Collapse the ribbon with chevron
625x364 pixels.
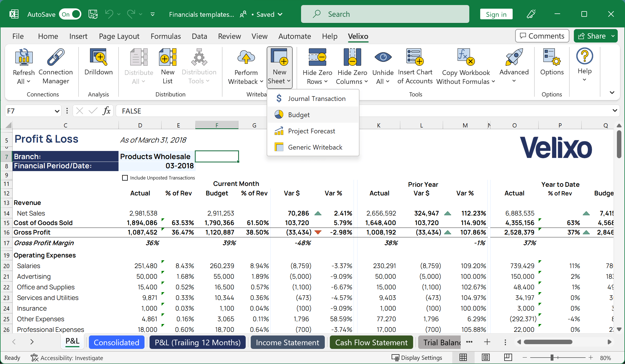(x=612, y=93)
